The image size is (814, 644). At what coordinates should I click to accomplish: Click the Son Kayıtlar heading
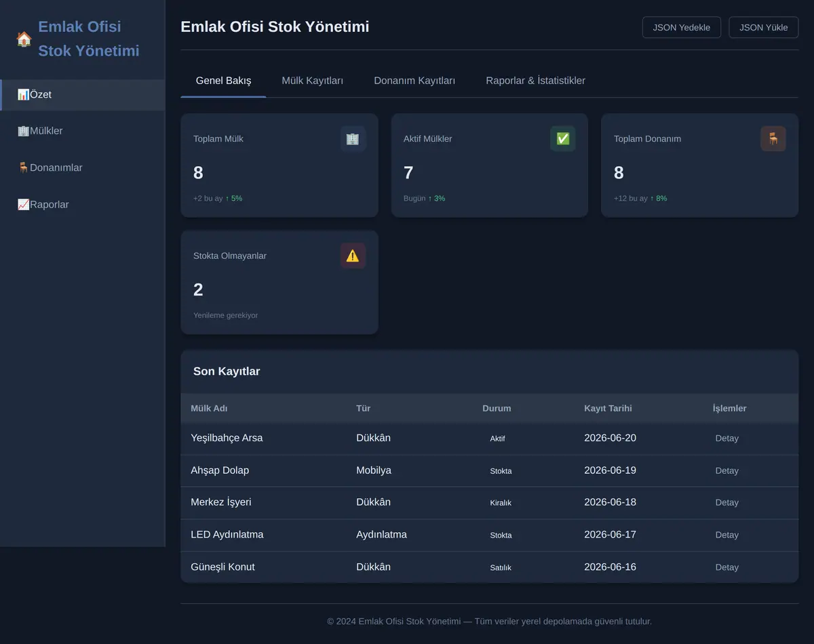click(x=227, y=371)
